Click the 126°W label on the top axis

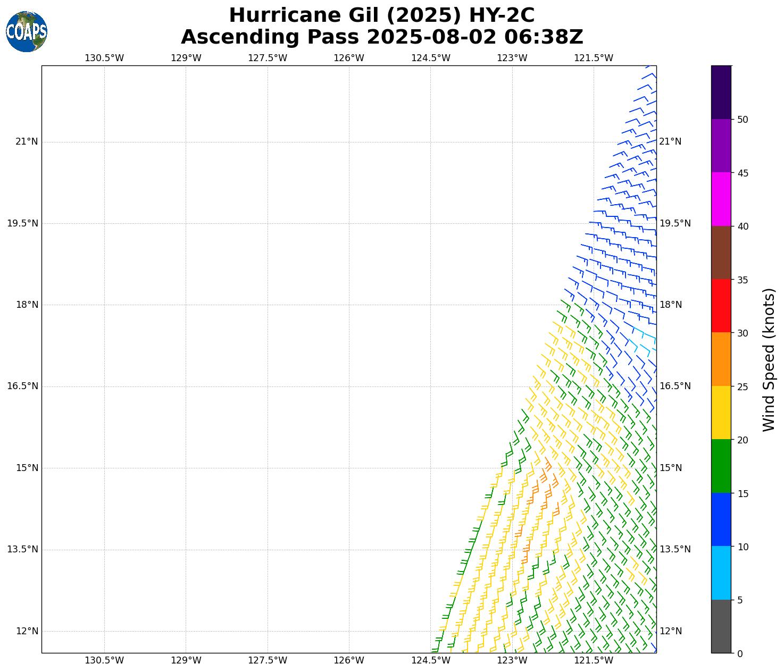click(349, 58)
